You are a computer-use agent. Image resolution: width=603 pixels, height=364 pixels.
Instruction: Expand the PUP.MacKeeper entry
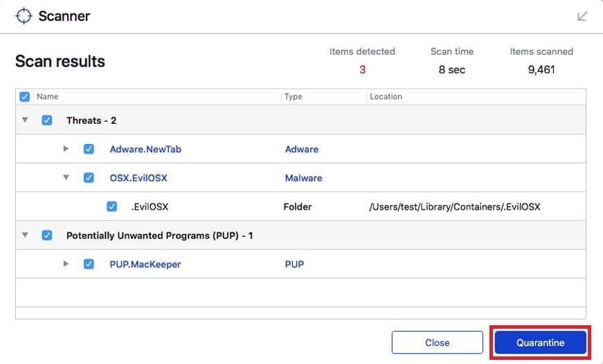point(66,264)
